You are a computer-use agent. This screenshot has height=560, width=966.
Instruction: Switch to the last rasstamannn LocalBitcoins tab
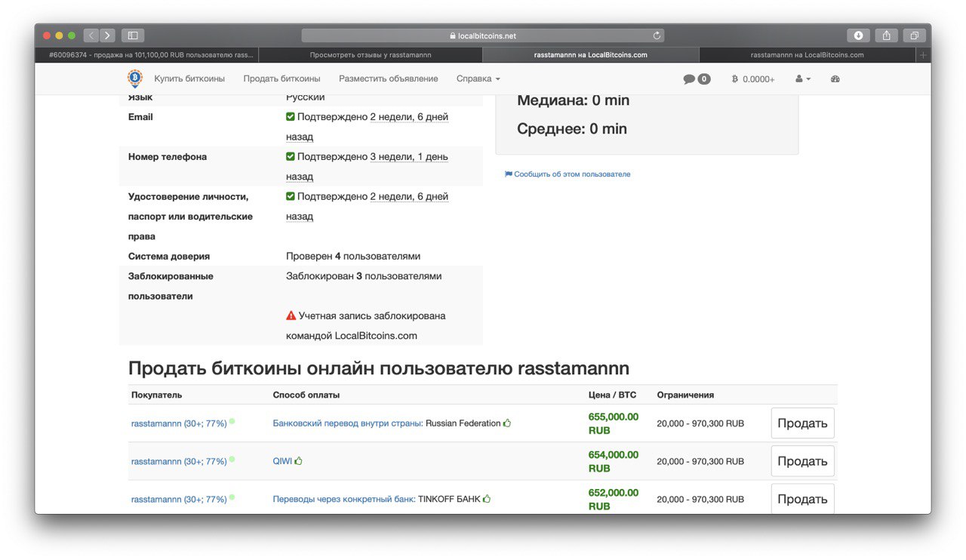coord(808,55)
